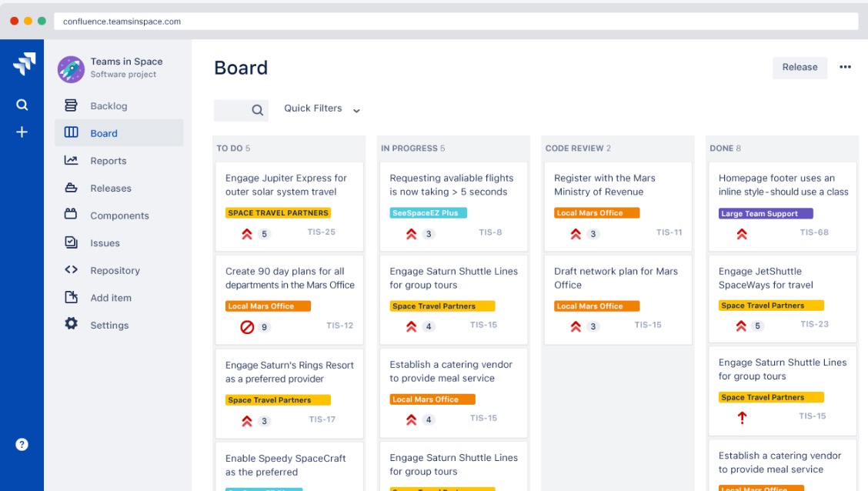Expand the Quick Filters dropdown
The width and height of the screenshot is (868, 491).
click(x=322, y=109)
